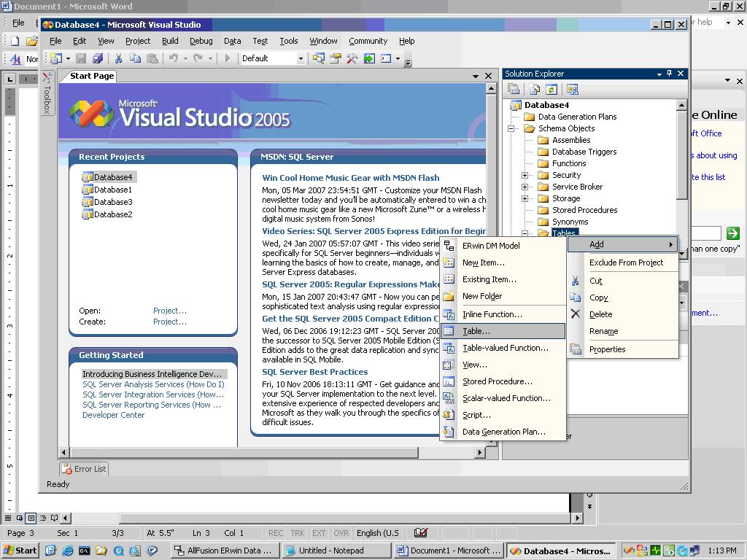Click Properties icon in Solution Explorer toolbar
The width and height of the screenshot is (747, 560).
(x=514, y=90)
